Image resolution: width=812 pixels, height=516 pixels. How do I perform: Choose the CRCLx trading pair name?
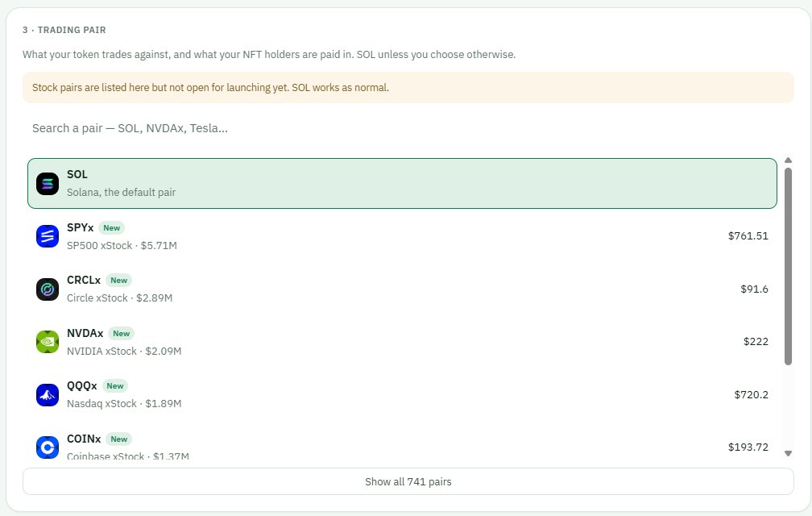point(84,281)
